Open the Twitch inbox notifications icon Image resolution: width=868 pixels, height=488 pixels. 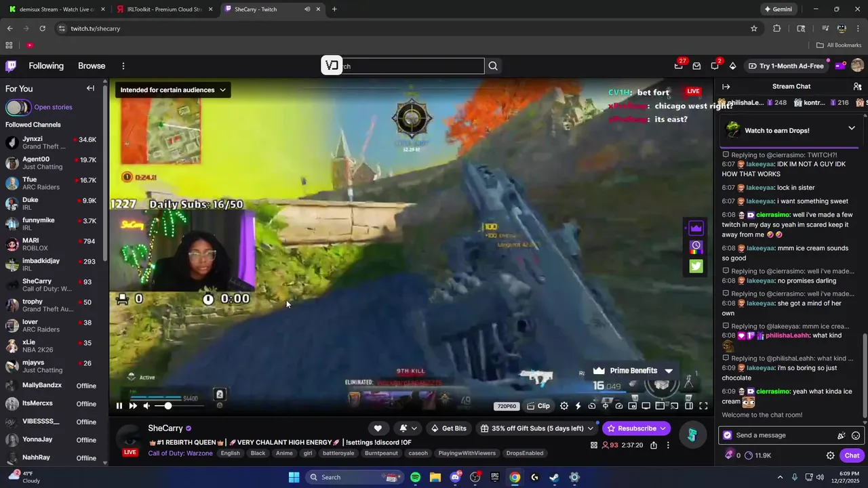tap(696, 66)
